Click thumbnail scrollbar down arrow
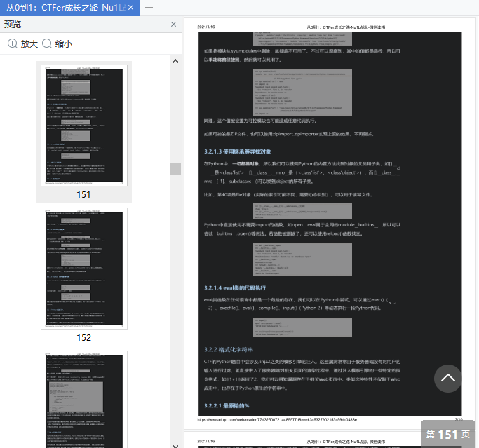The height and width of the screenshot is (448, 479). pyautogui.click(x=175, y=446)
